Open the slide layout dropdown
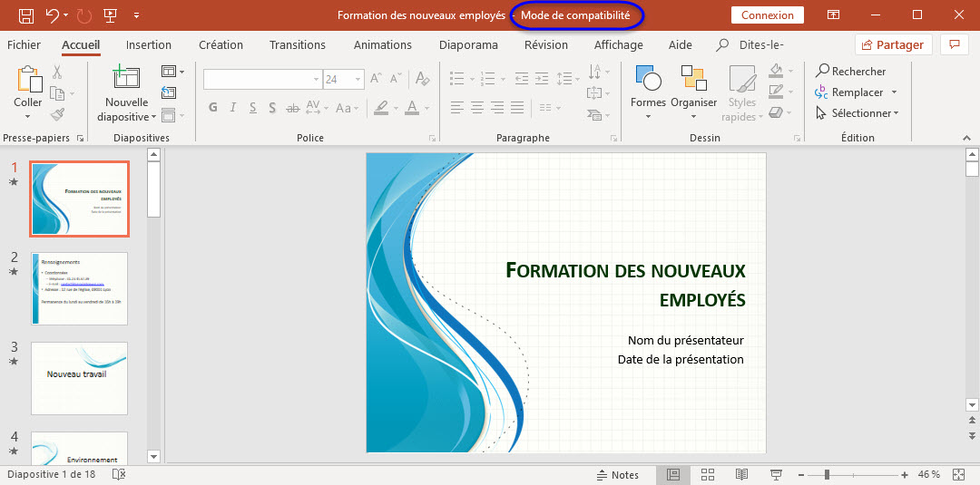980x485 pixels. (x=172, y=71)
